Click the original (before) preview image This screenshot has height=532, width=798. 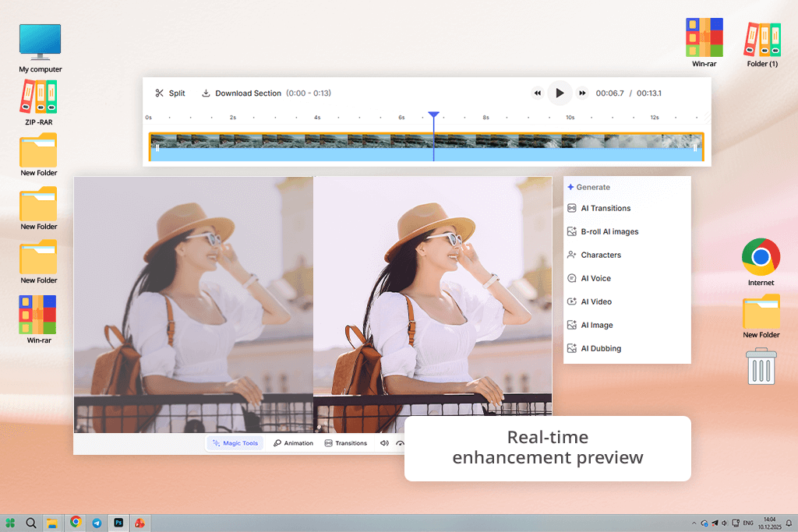tap(193, 305)
